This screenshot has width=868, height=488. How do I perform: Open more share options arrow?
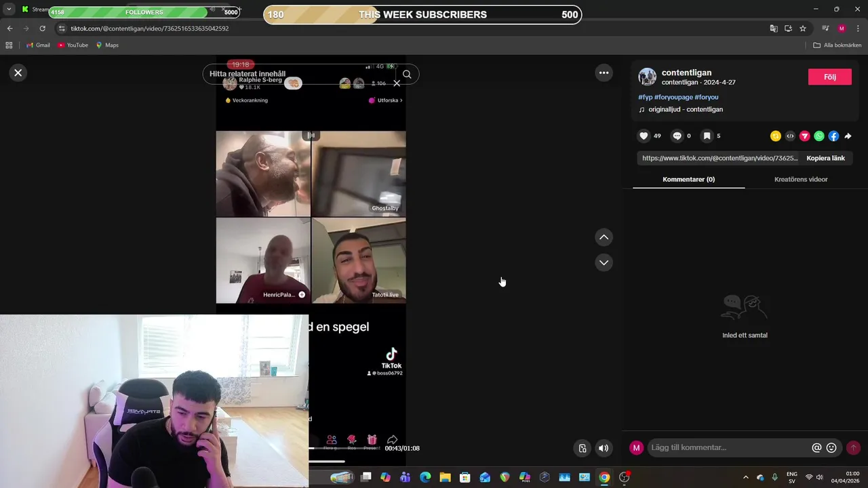[848, 136]
